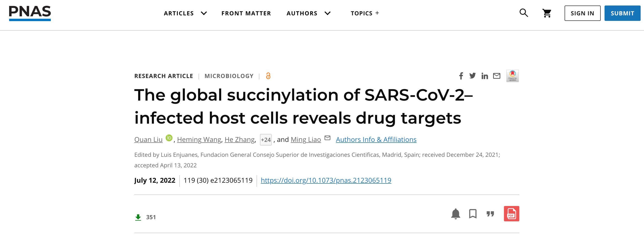Share article on LinkedIn

tap(484, 76)
